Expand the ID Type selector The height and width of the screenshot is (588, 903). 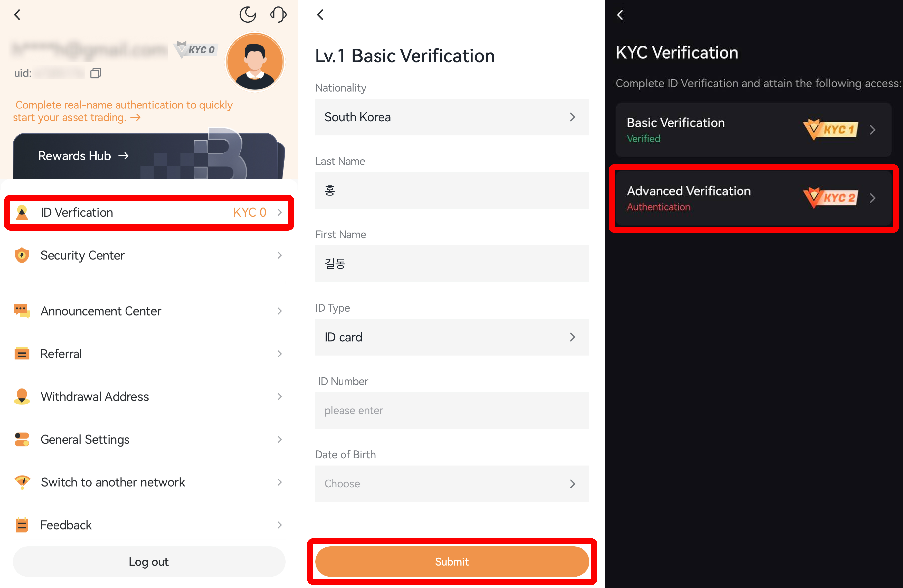click(451, 337)
